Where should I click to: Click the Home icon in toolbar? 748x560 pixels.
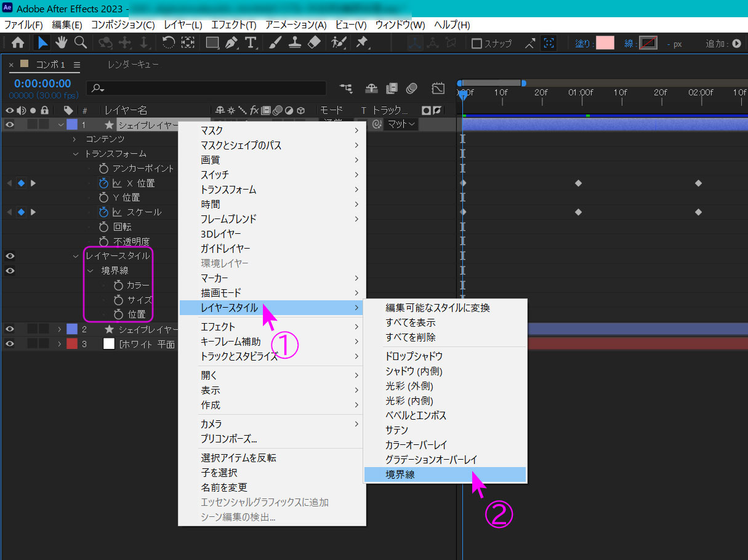18,42
